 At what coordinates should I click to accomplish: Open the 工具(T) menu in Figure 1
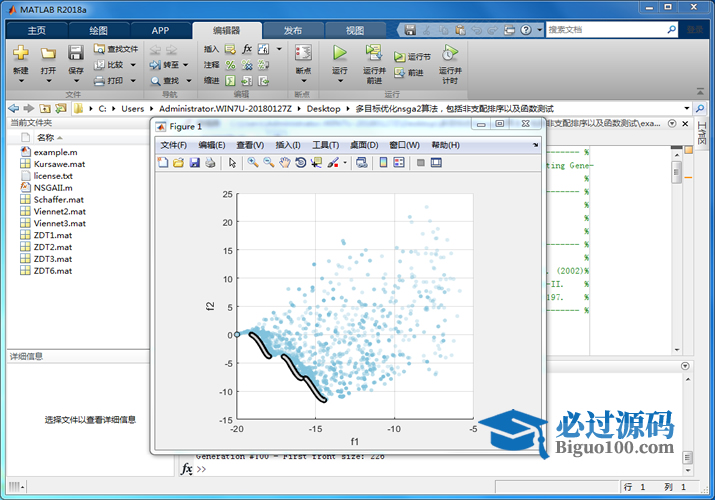(326, 145)
